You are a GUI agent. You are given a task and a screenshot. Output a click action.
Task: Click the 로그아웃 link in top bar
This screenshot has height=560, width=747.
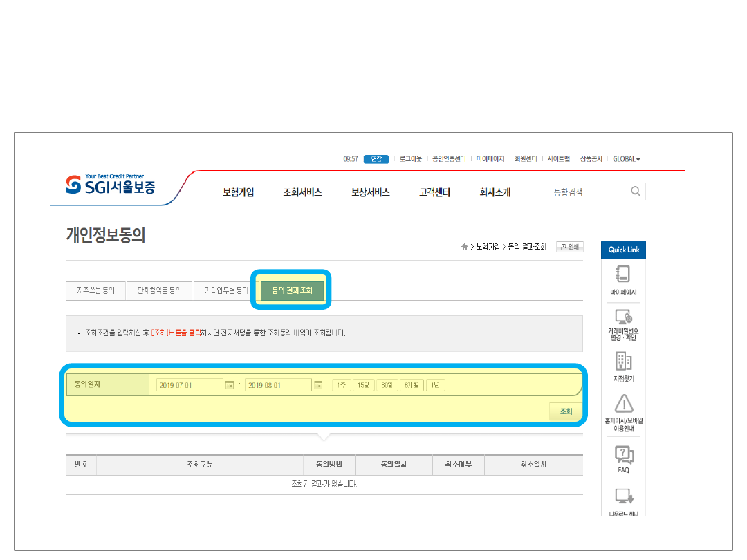410,159
